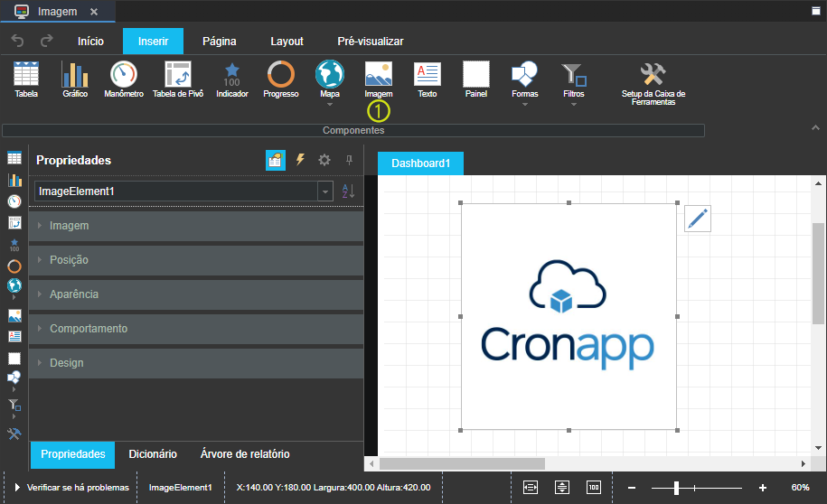The width and height of the screenshot is (827, 504).
Task: Select progress ring tool in left sidebar
Action: (14, 266)
